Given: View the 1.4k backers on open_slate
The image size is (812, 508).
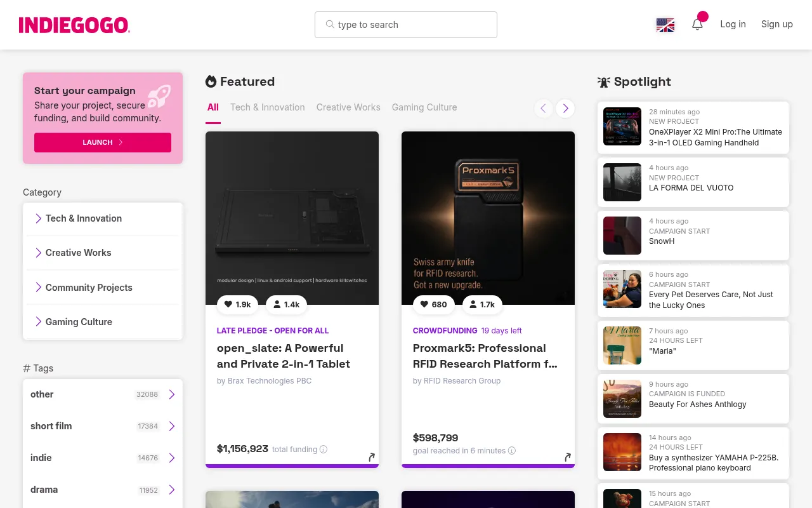Looking at the screenshot, I should [x=286, y=305].
